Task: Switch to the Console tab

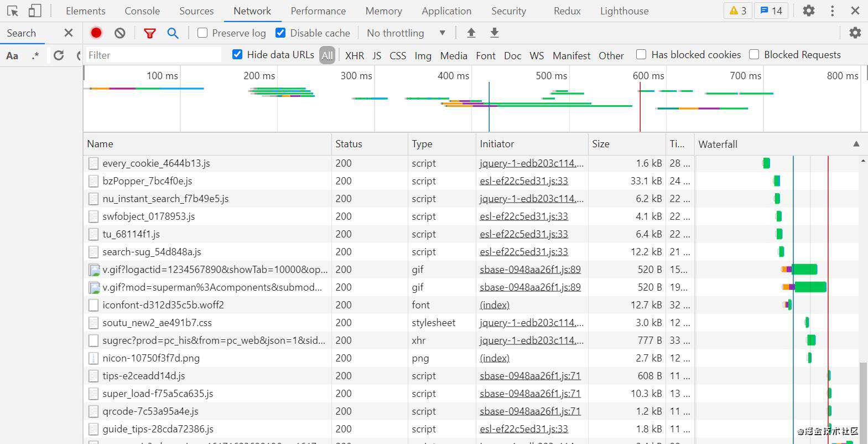Action: [x=142, y=11]
